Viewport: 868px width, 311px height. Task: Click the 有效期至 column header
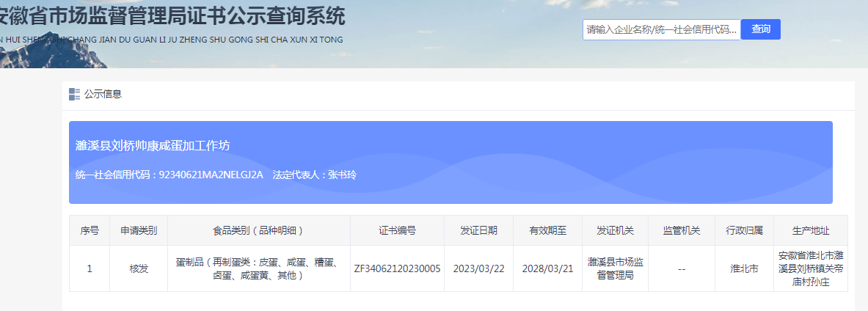coord(547,230)
